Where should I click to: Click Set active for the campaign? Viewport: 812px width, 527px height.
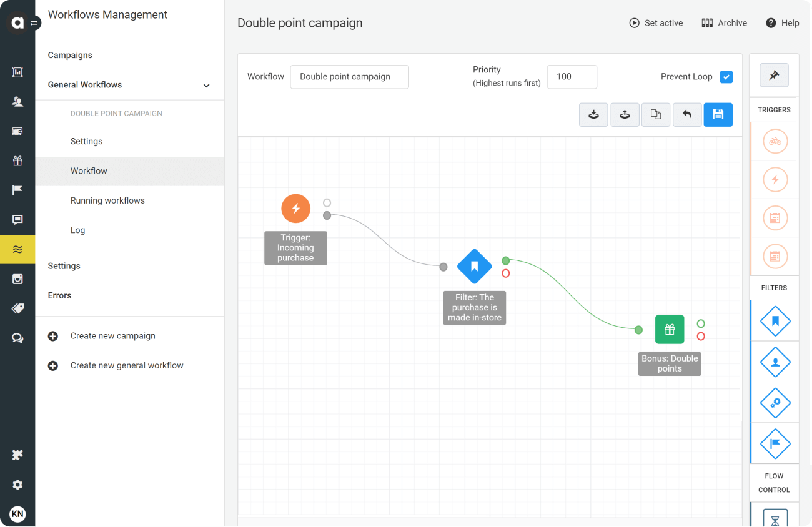[x=656, y=22]
